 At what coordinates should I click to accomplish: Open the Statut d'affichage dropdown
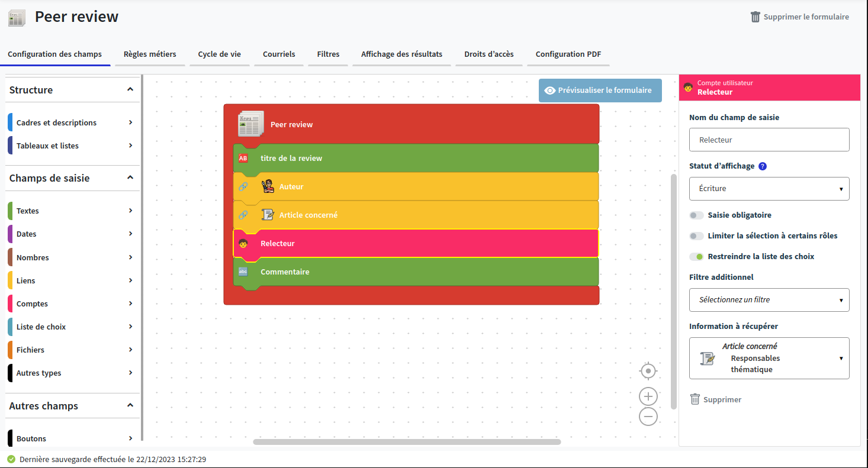pos(769,189)
